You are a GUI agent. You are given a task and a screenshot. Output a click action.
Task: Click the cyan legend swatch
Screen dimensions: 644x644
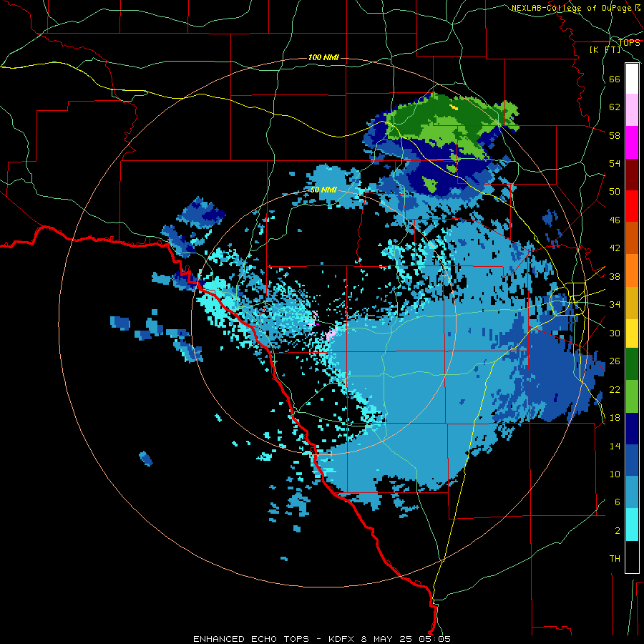632,525
